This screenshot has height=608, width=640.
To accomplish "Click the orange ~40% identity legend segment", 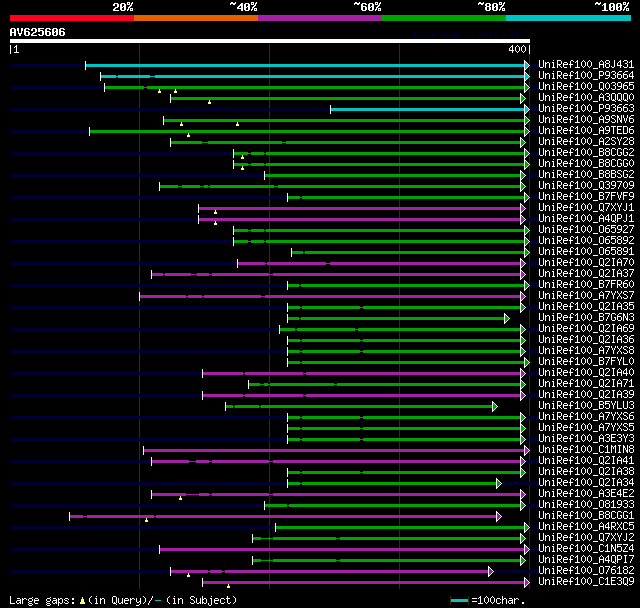I will click(196, 18).
